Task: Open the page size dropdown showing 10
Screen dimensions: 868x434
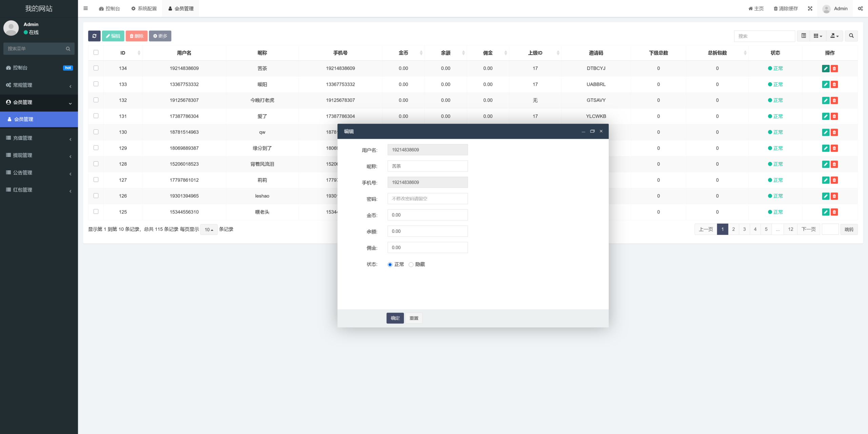Action: coord(209,230)
